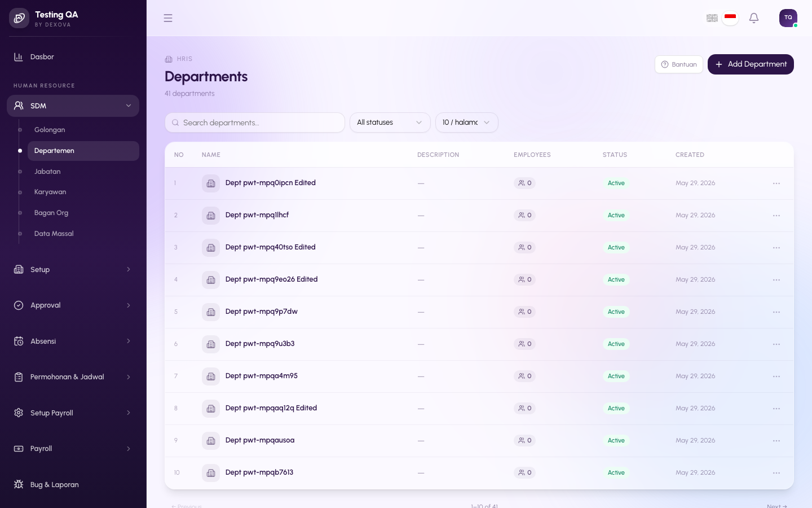Click the Status column header
The height and width of the screenshot is (508, 812).
615,155
